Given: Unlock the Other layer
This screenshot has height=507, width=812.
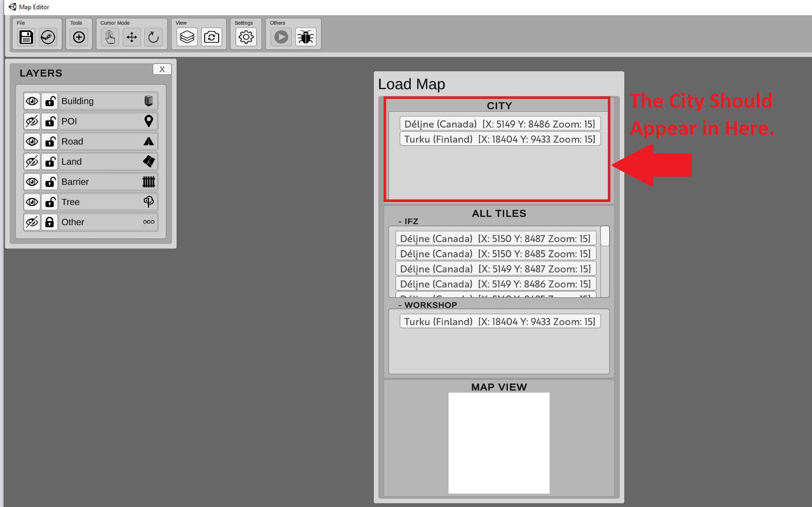Looking at the screenshot, I should pyautogui.click(x=49, y=222).
